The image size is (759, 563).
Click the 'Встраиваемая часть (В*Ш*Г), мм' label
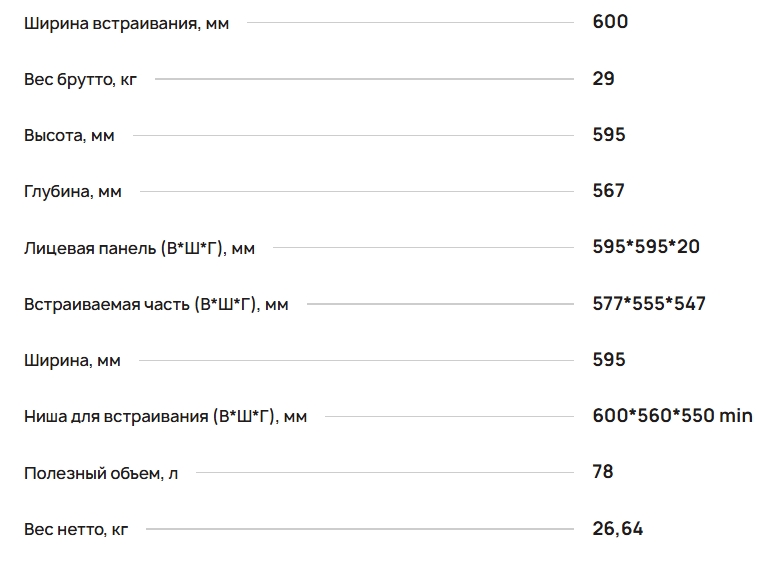[x=156, y=304]
